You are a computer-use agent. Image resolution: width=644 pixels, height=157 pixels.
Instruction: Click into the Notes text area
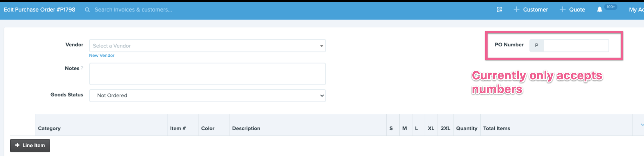(x=207, y=74)
